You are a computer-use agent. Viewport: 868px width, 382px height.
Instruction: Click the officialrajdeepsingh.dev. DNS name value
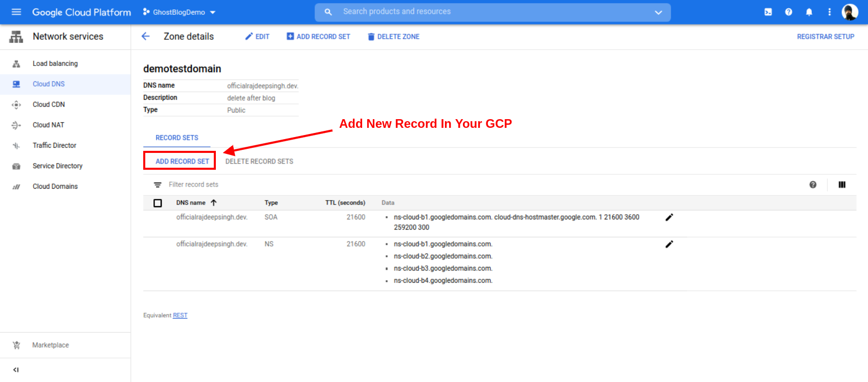(x=262, y=86)
